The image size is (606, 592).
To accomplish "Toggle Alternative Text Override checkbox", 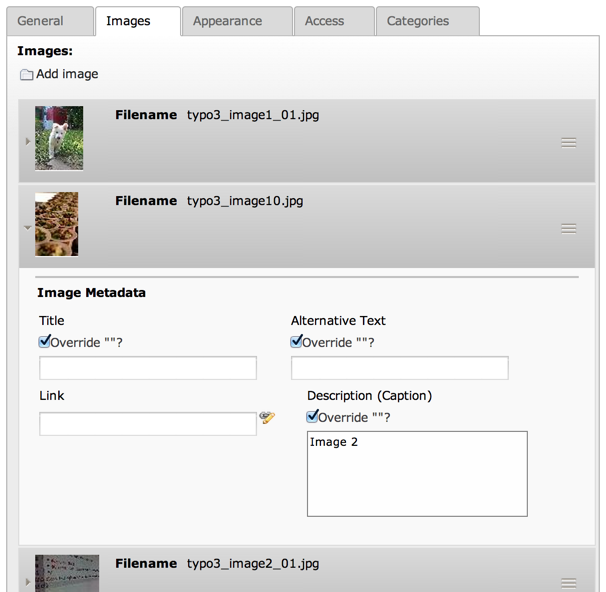I will tap(296, 342).
